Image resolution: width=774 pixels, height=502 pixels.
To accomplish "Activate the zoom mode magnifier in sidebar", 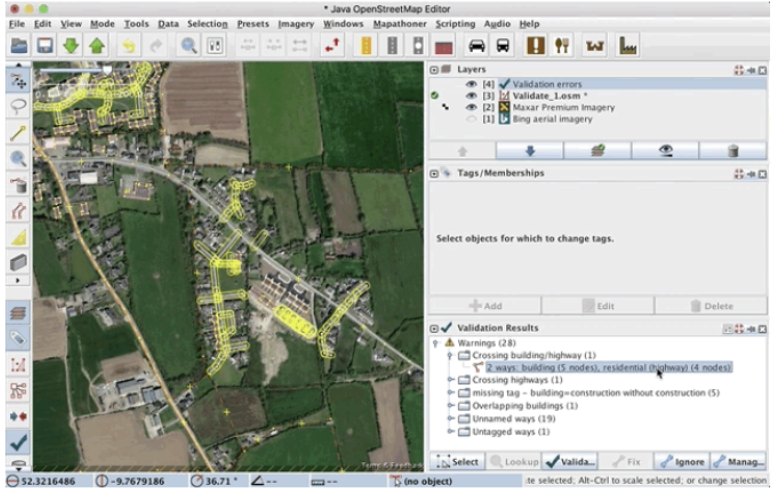I will (x=18, y=158).
